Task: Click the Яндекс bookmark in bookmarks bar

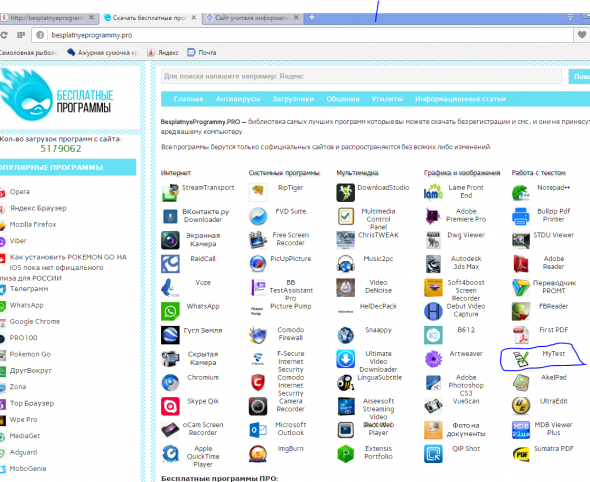Action: coord(163,52)
